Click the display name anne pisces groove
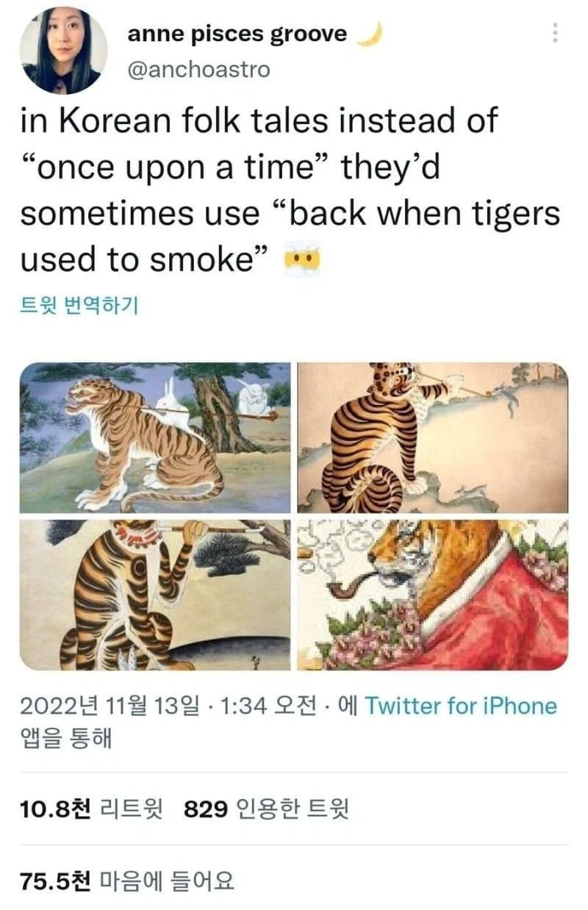 point(235,32)
